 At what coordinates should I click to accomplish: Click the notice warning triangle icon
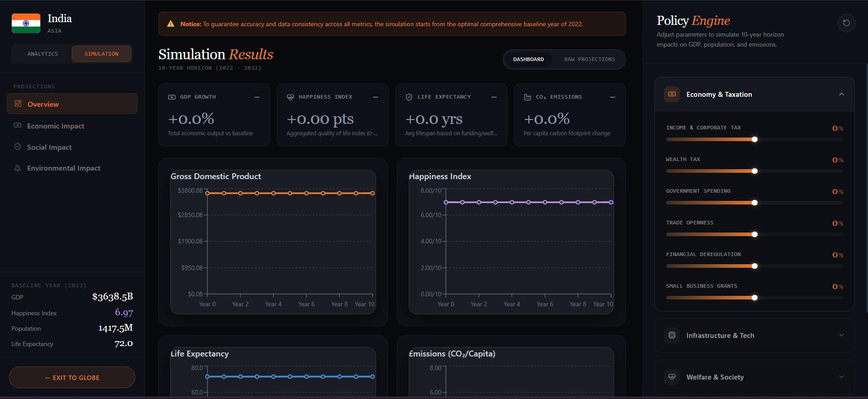pos(171,24)
